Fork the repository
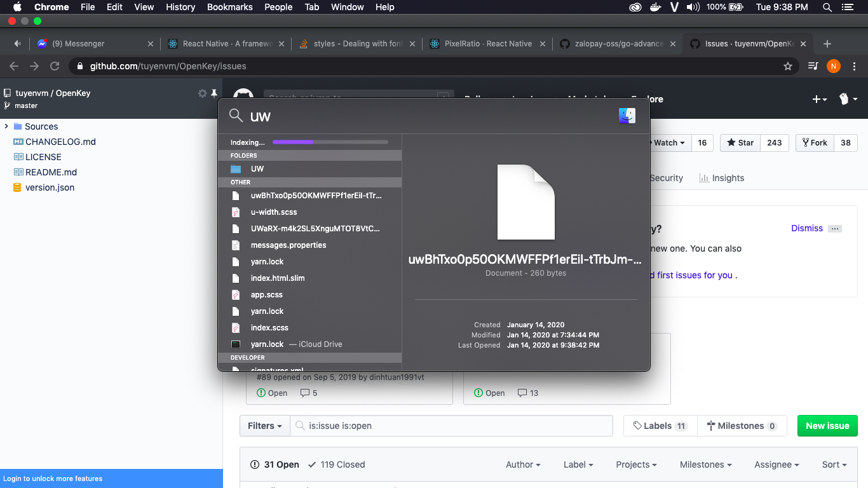 point(815,143)
